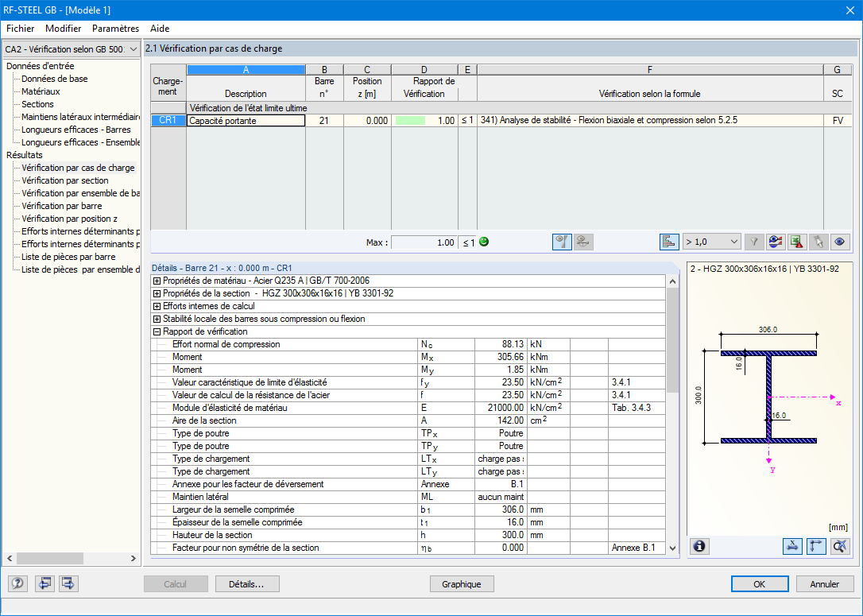The width and height of the screenshot is (863, 616).
Task: Select the CR1 load case row header
Action: [168, 121]
